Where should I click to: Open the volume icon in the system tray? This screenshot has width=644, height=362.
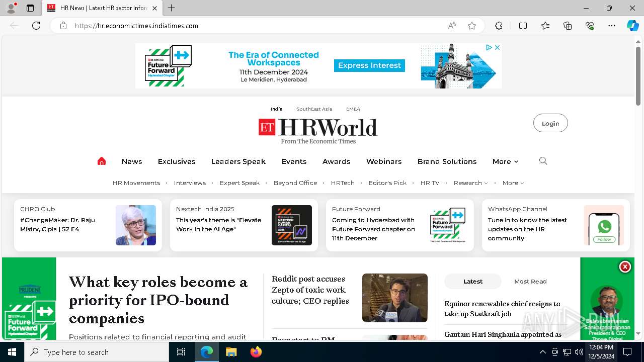click(579, 352)
